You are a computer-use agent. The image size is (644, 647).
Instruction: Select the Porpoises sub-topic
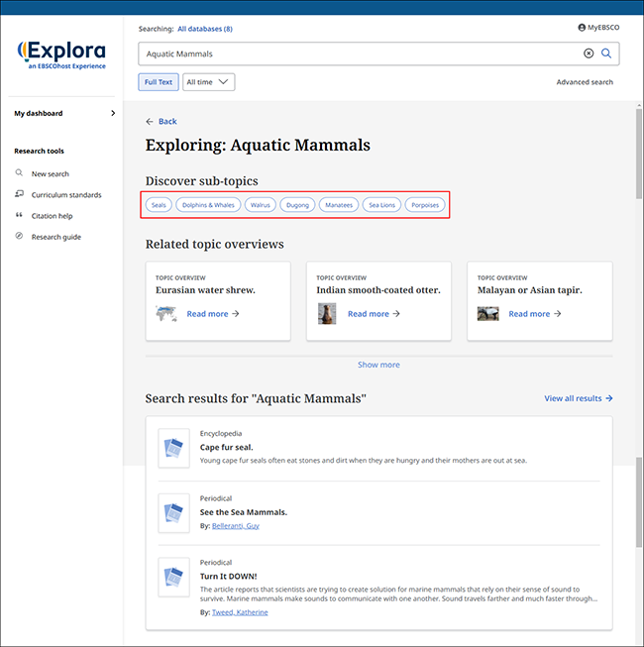pyautogui.click(x=425, y=205)
